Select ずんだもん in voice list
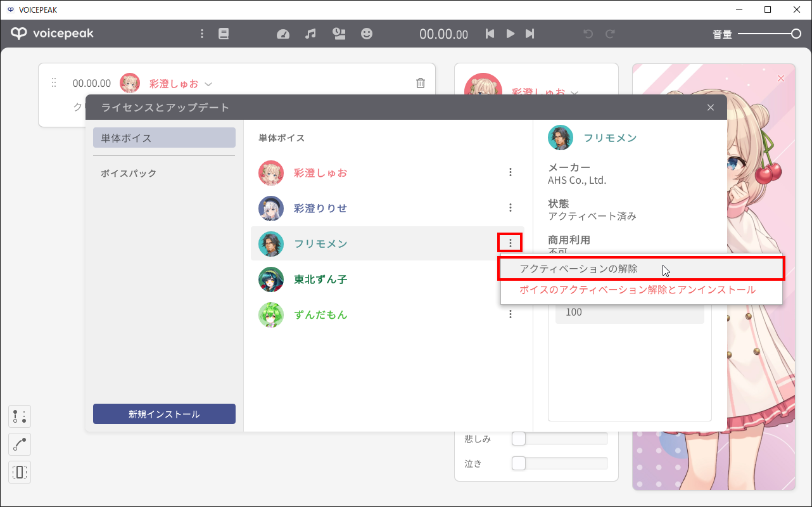The image size is (812, 507). [x=388, y=314]
